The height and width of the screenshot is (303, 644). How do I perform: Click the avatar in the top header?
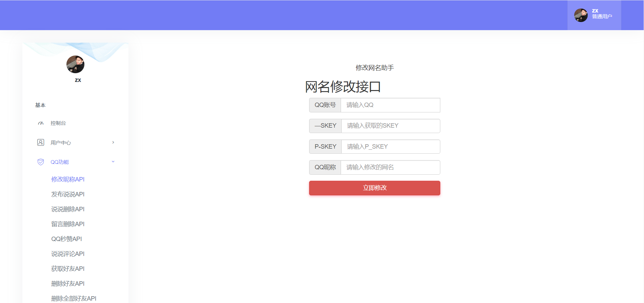[x=581, y=15]
